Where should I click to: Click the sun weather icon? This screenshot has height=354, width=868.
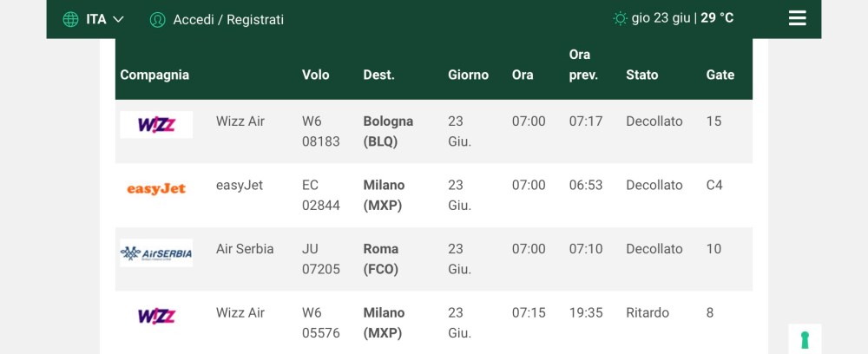point(620,18)
